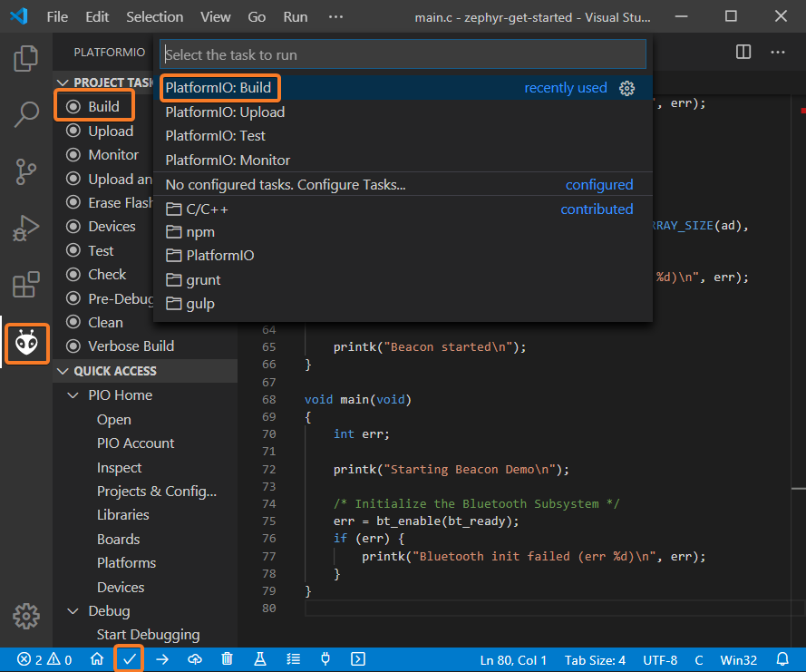Open the notifications bell
The image size is (806, 672).
(782, 659)
